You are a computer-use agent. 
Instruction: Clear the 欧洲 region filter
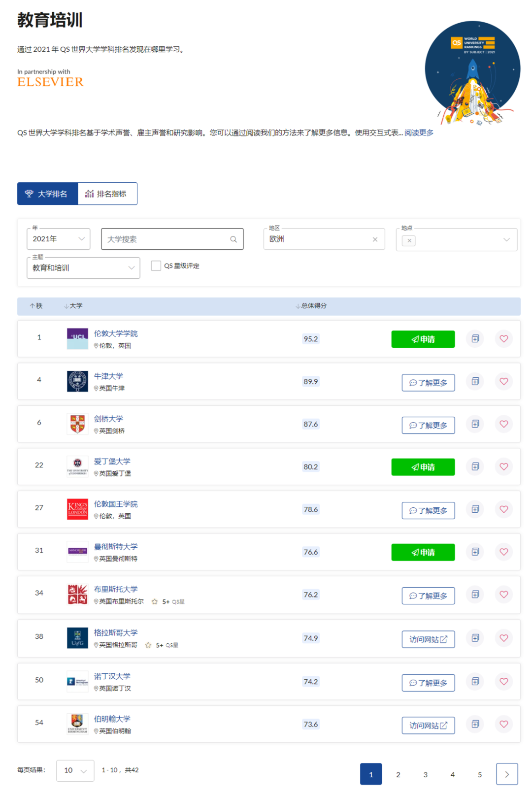pyautogui.click(x=375, y=239)
